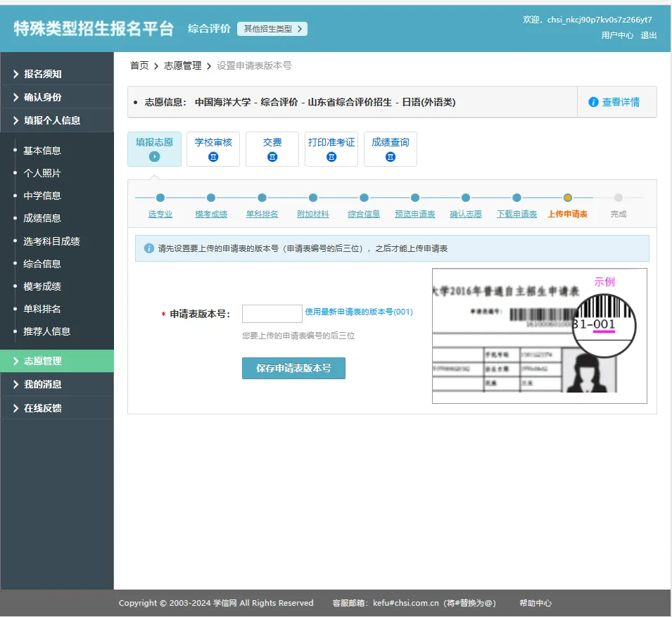Go to the 选专业 step link
The width and height of the screenshot is (672, 617).
160,214
